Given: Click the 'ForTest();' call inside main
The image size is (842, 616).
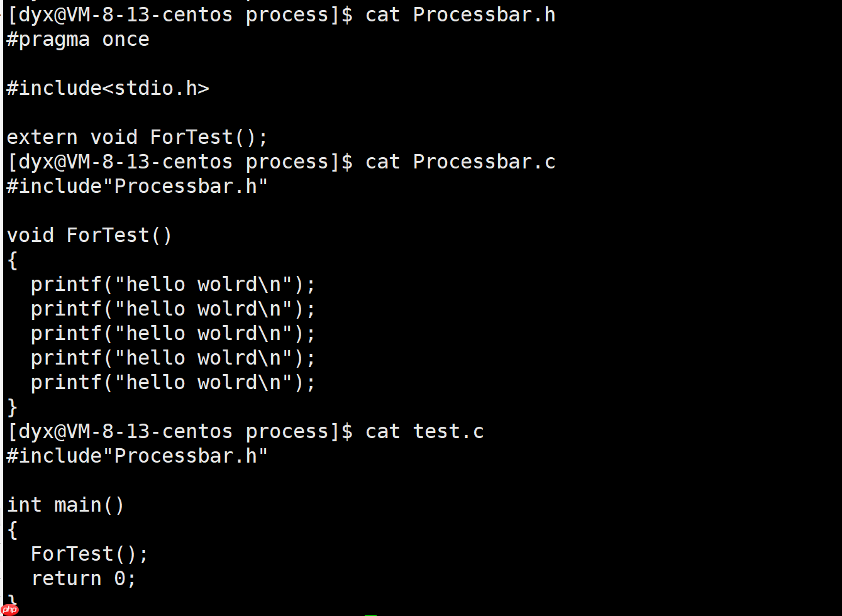Looking at the screenshot, I should coord(89,554).
